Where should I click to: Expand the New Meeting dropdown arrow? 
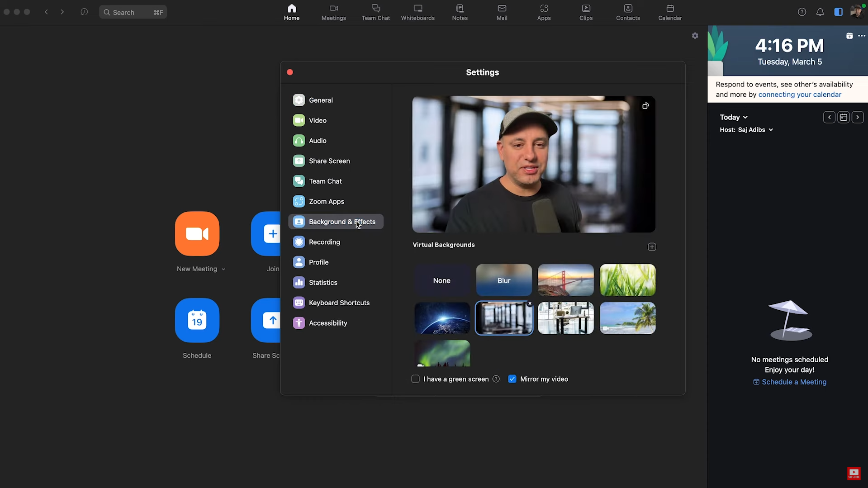(x=223, y=270)
